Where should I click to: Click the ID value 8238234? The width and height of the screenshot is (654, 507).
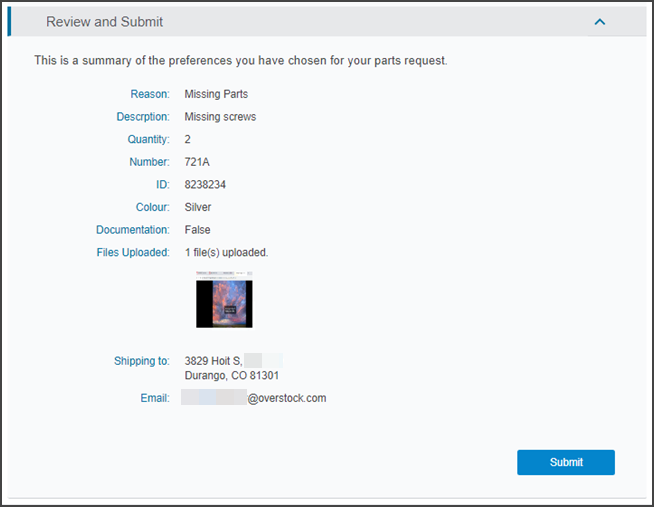pos(206,184)
